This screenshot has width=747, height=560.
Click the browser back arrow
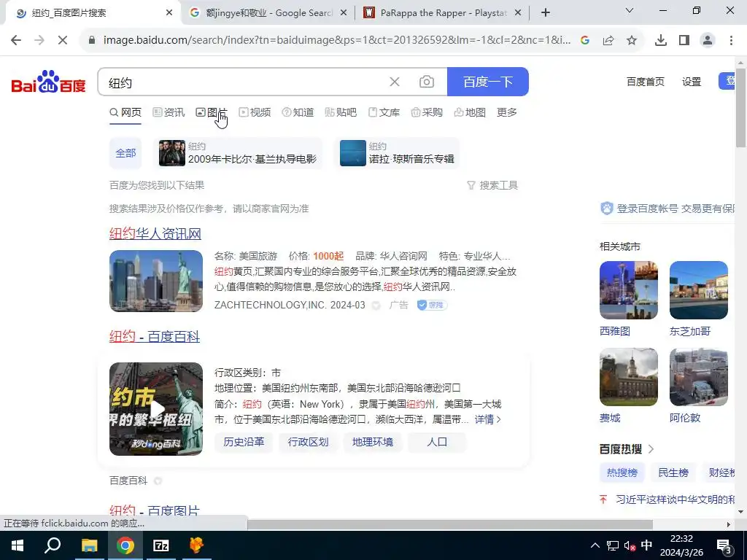tap(16, 41)
